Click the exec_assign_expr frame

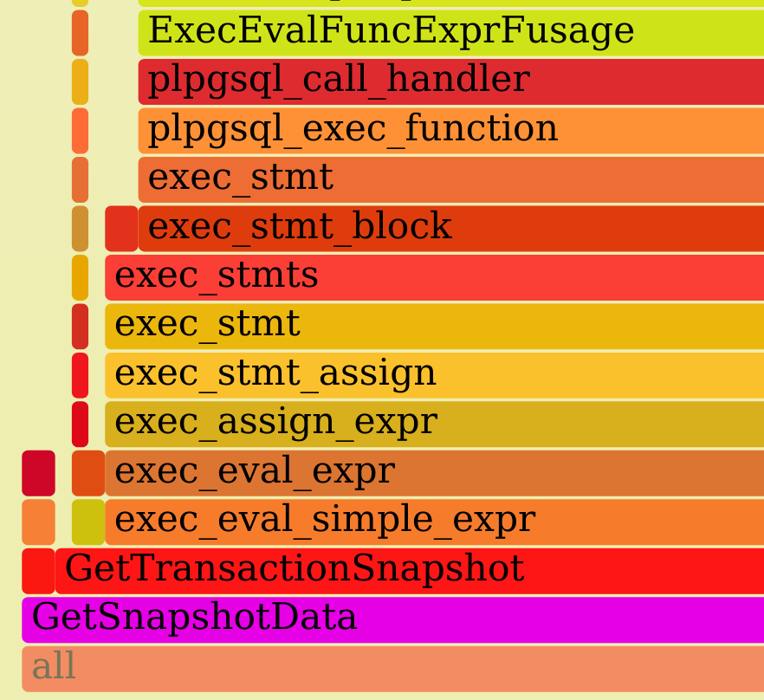(x=434, y=424)
